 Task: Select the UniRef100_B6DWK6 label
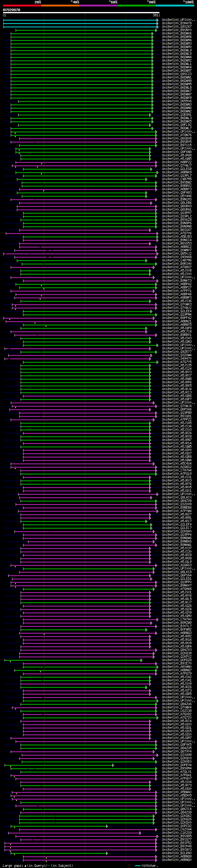[177, 33]
